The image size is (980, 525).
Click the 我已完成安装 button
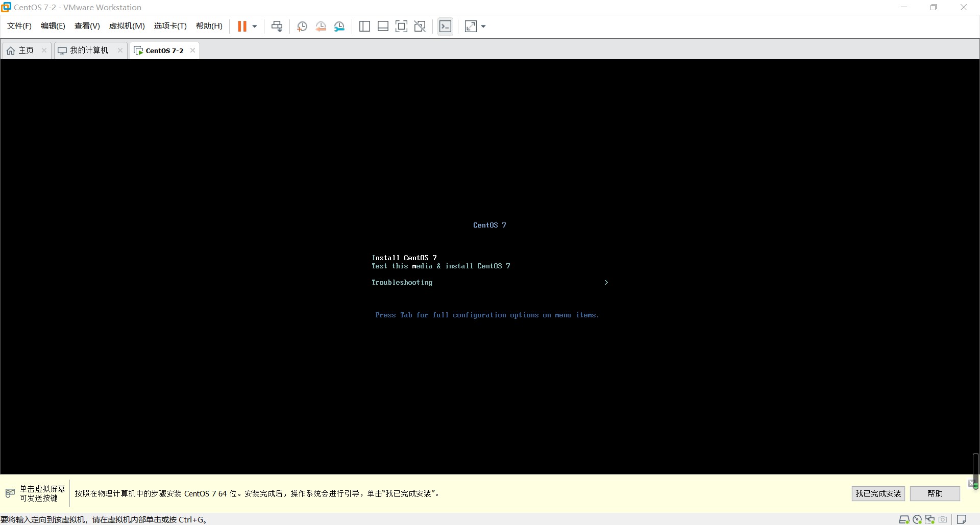point(878,493)
